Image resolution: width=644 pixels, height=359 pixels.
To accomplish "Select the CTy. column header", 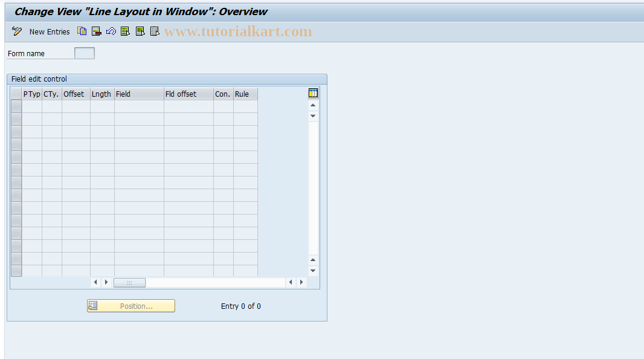I will [52, 94].
